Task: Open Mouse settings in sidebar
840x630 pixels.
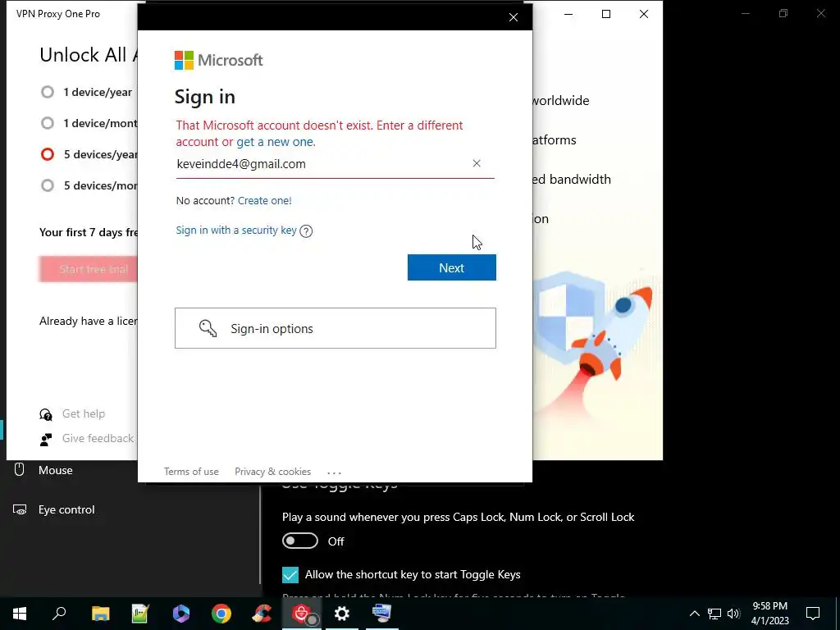Action: pos(55,470)
